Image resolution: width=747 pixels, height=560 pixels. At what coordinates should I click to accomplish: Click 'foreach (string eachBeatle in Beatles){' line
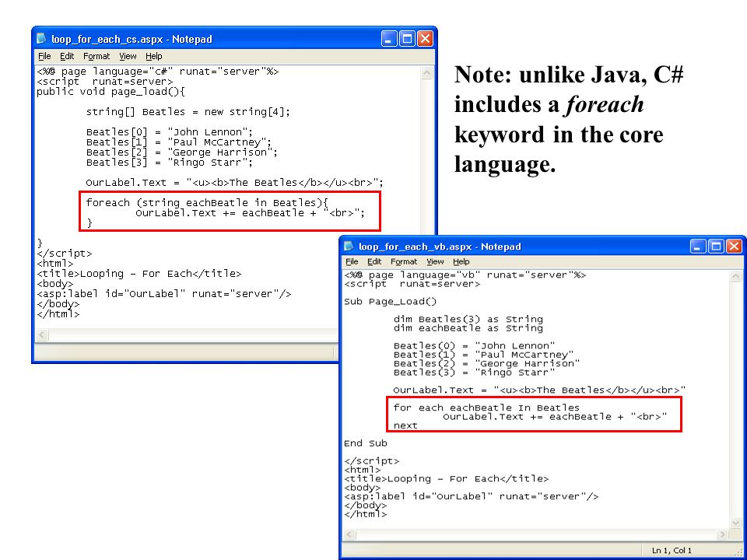pos(207,203)
